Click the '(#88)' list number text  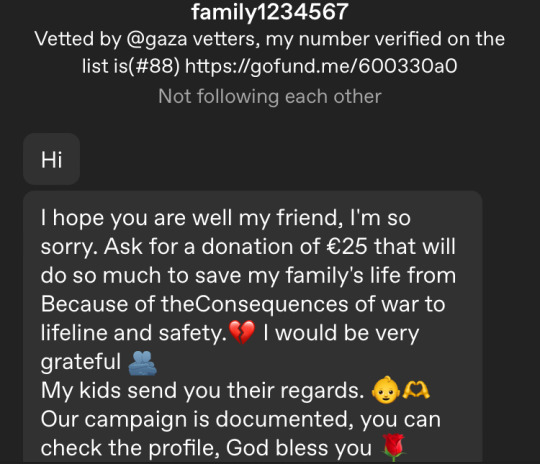coord(154,66)
